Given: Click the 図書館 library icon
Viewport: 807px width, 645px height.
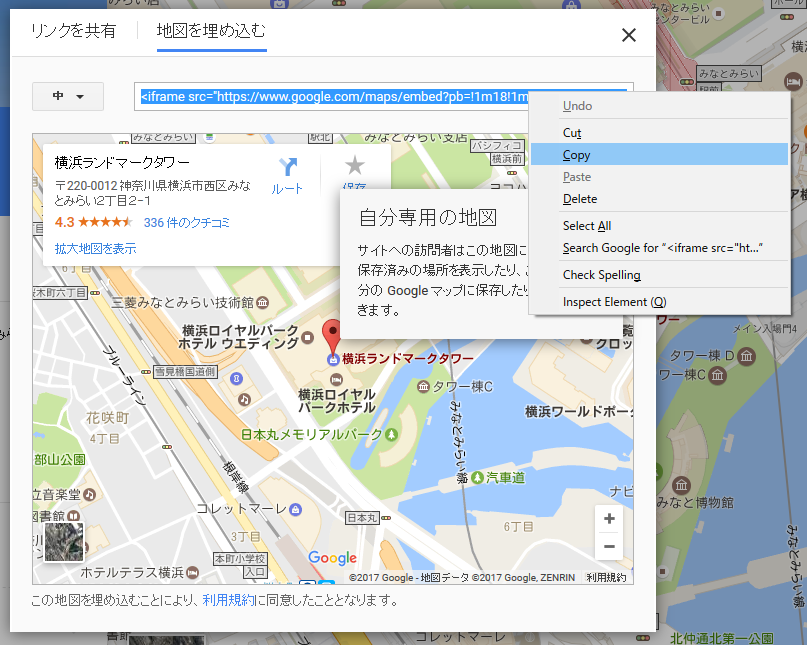Looking at the screenshot, I should (x=73, y=516).
